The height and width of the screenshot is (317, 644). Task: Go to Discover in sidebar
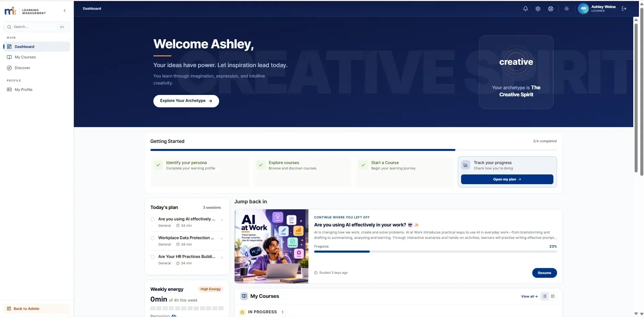point(37,68)
